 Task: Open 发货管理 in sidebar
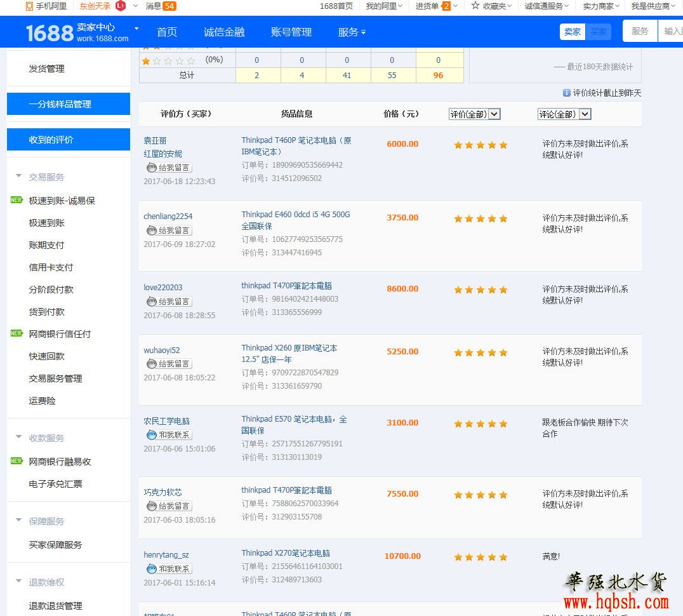(x=46, y=69)
